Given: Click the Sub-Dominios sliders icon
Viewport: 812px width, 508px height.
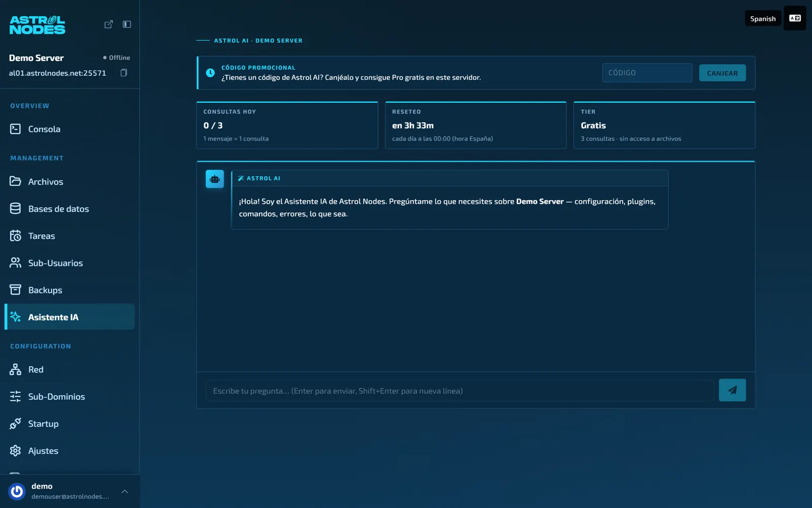Looking at the screenshot, I should (16, 397).
